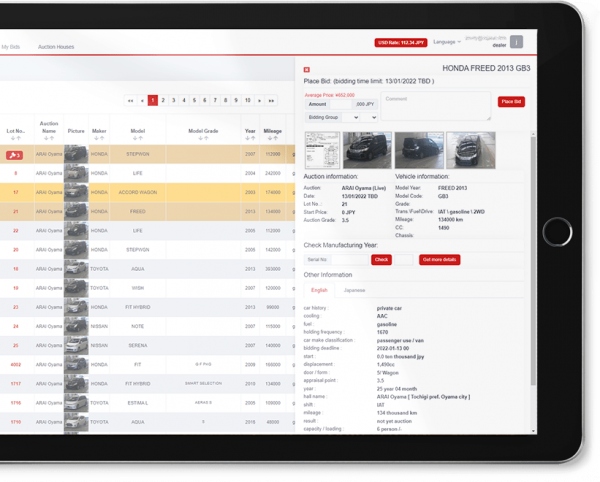
Task: Go to pagination page 2
Action: coord(163,101)
